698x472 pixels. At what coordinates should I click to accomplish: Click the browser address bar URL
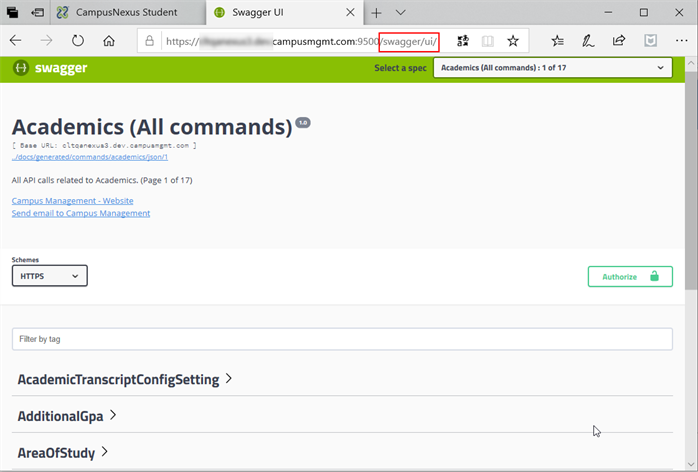(301, 41)
